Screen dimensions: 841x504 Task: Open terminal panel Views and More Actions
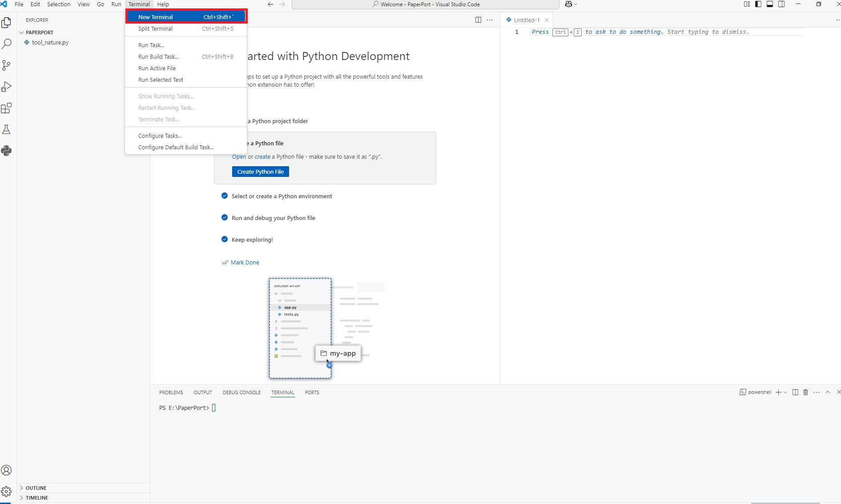[x=817, y=392]
